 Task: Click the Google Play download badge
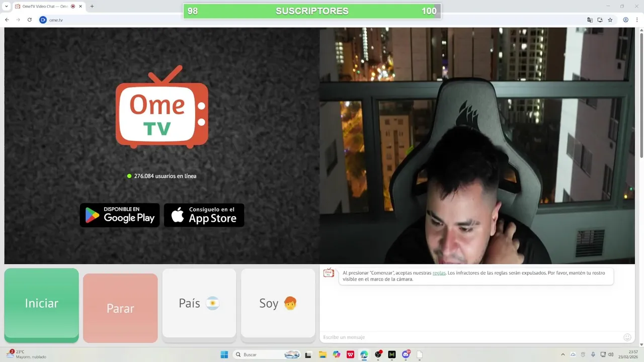120,215
